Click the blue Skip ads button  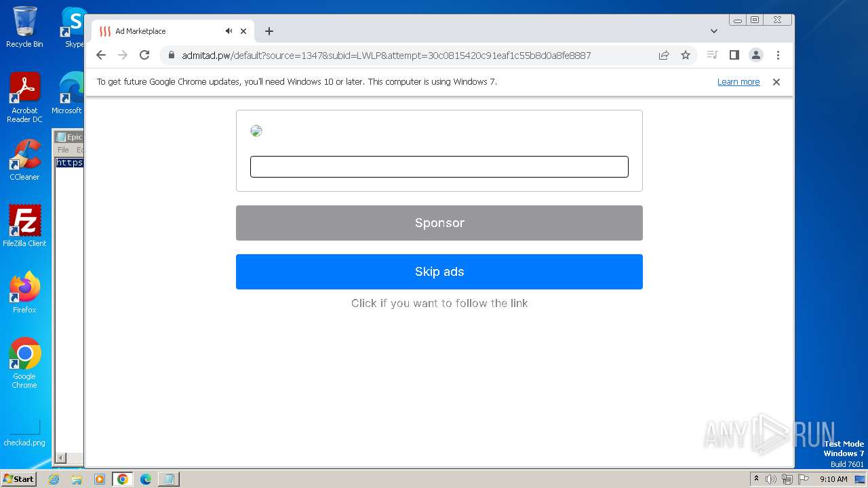439,272
